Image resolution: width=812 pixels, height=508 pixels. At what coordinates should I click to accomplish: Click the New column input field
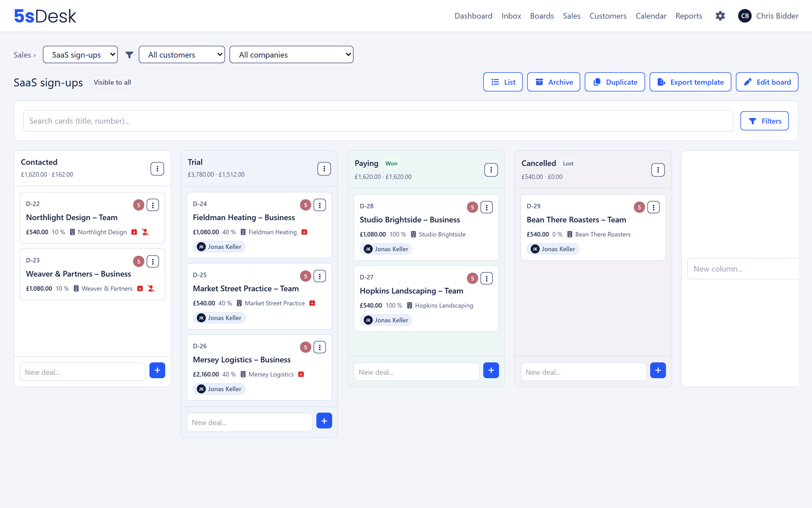pyautogui.click(x=743, y=269)
